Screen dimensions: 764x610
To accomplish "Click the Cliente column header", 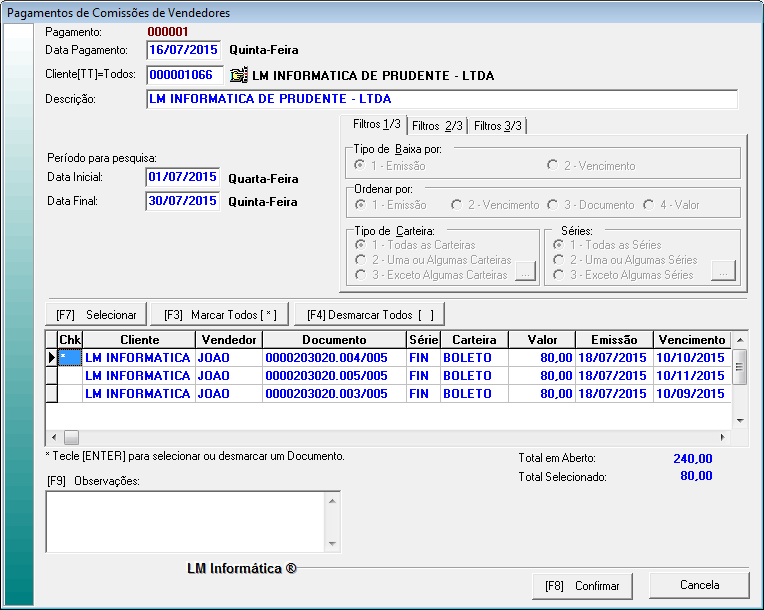I will click(x=139, y=340).
